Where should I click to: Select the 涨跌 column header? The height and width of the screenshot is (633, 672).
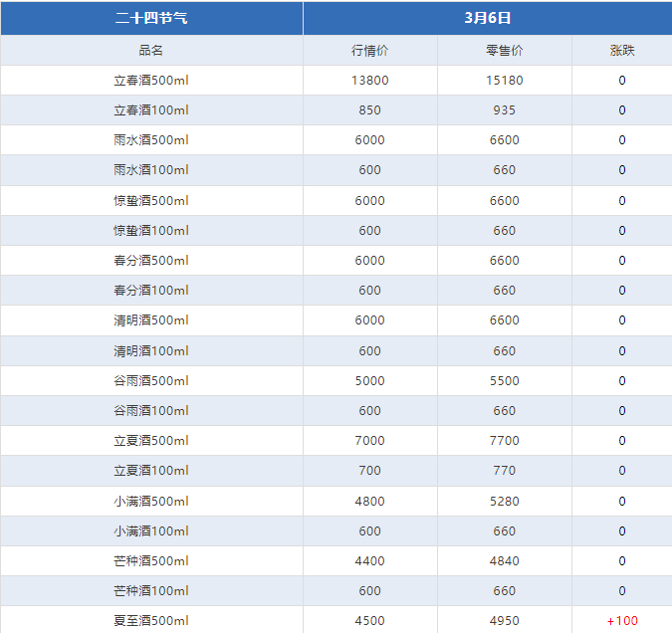(x=622, y=51)
